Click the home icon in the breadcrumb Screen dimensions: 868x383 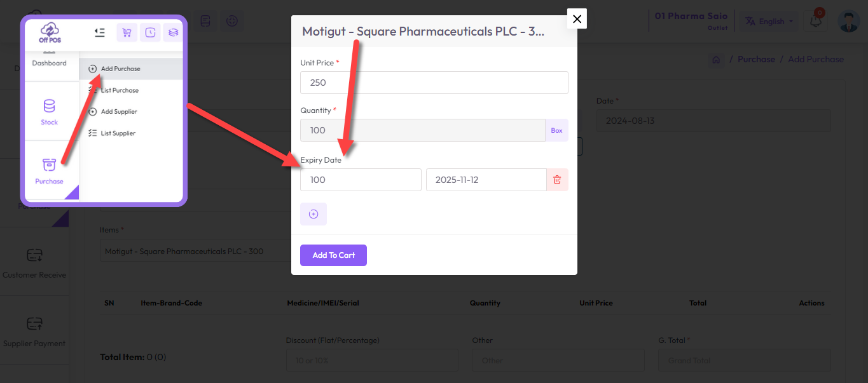pos(716,60)
